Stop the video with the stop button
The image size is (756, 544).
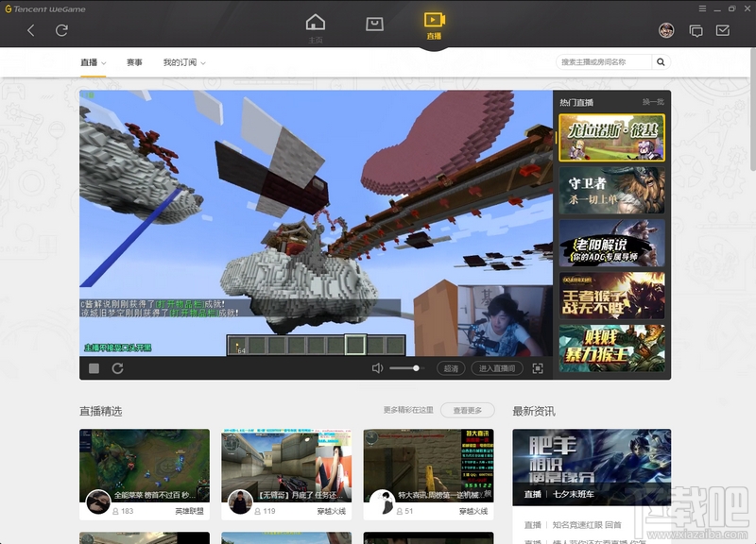point(94,368)
